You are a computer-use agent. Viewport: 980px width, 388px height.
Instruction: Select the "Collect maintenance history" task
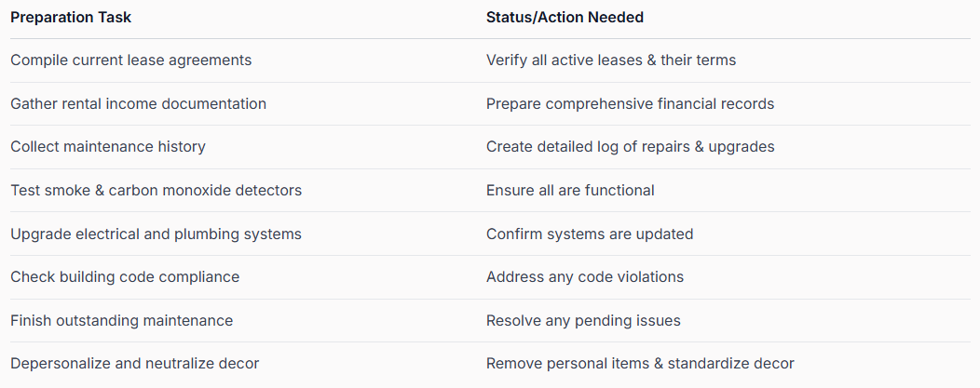pyautogui.click(x=108, y=147)
